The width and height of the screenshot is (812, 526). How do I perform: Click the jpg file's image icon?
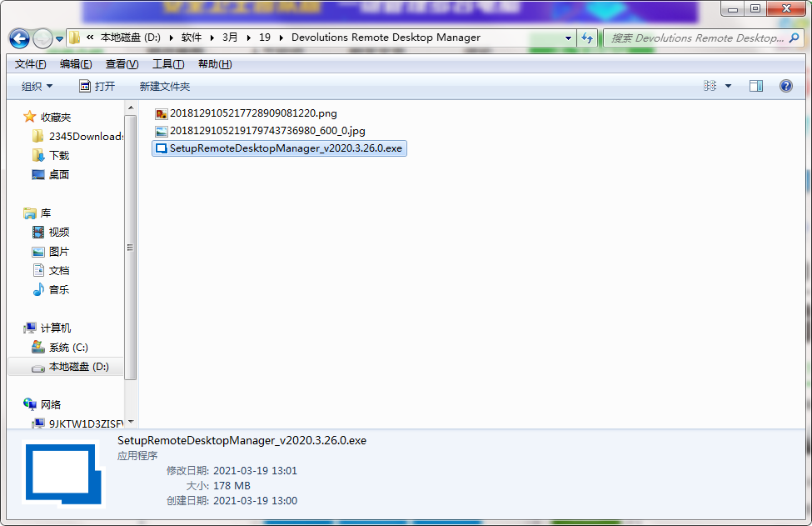(x=162, y=132)
